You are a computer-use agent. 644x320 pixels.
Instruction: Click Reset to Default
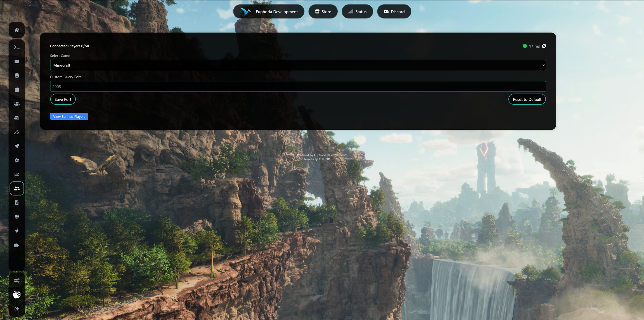[x=527, y=99]
